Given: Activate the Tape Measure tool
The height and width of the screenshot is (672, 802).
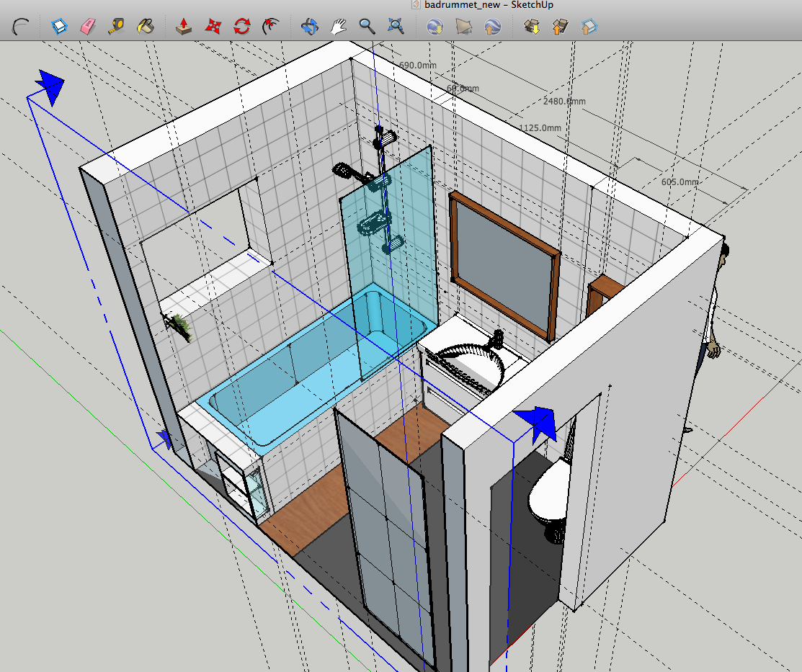Looking at the screenshot, I should click(x=117, y=27).
